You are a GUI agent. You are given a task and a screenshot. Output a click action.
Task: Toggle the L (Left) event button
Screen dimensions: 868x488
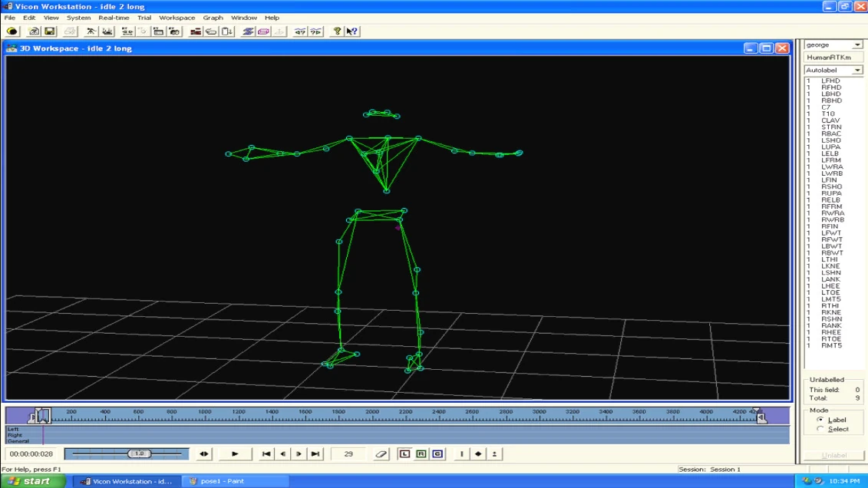[404, 454]
